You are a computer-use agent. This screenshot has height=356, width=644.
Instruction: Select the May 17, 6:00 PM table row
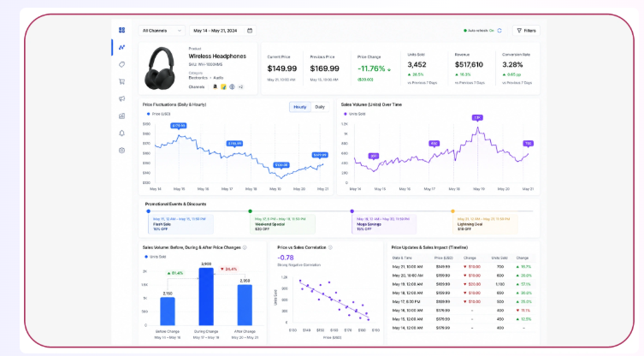[x=464, y=302]
